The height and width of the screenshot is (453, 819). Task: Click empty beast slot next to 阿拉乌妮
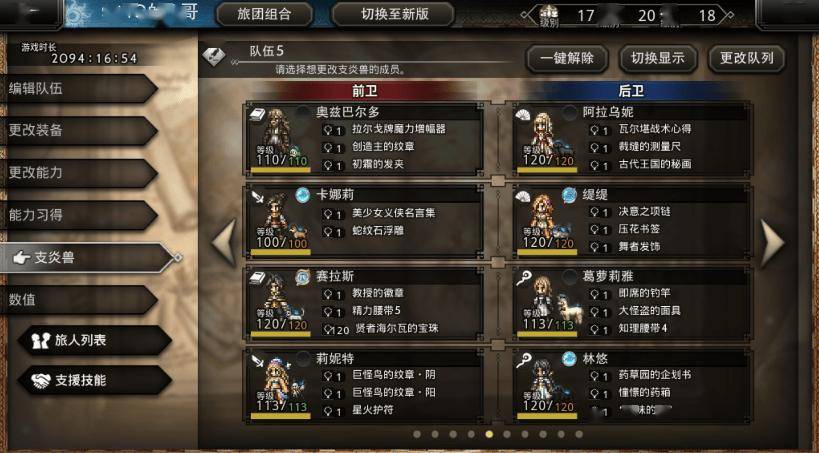pyautogui.click(x=569, y=113)
